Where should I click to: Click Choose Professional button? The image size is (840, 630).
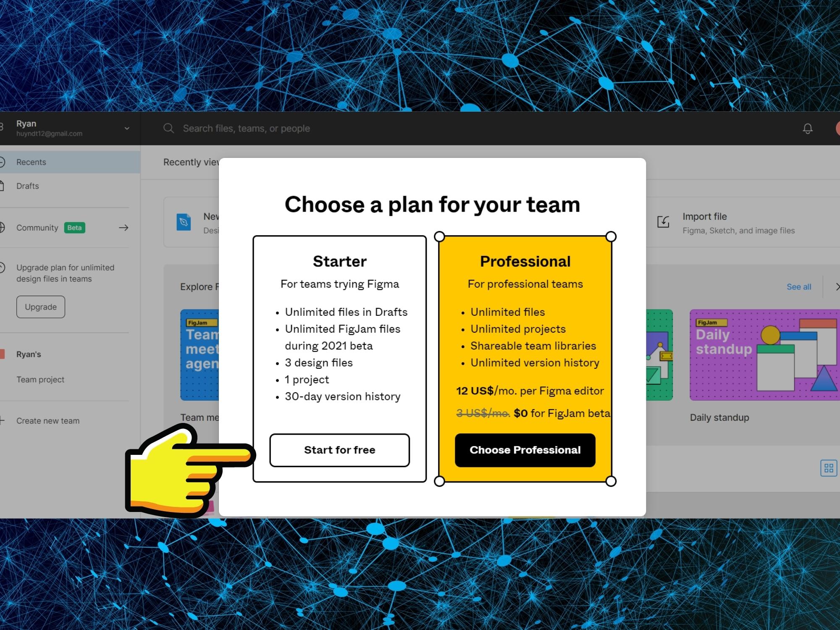[525, 450]
